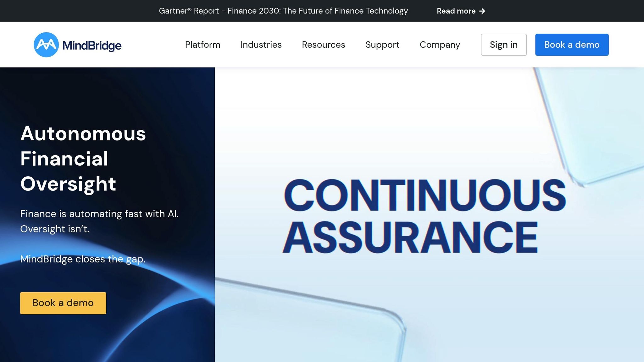
Task: Click the blue Book a demo button
Action: coord(572,45)
